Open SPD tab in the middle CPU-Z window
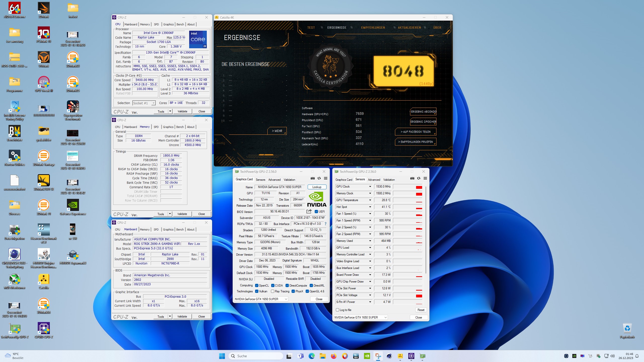The height and width of the screenshot is (362, 644). coord(156,127)
